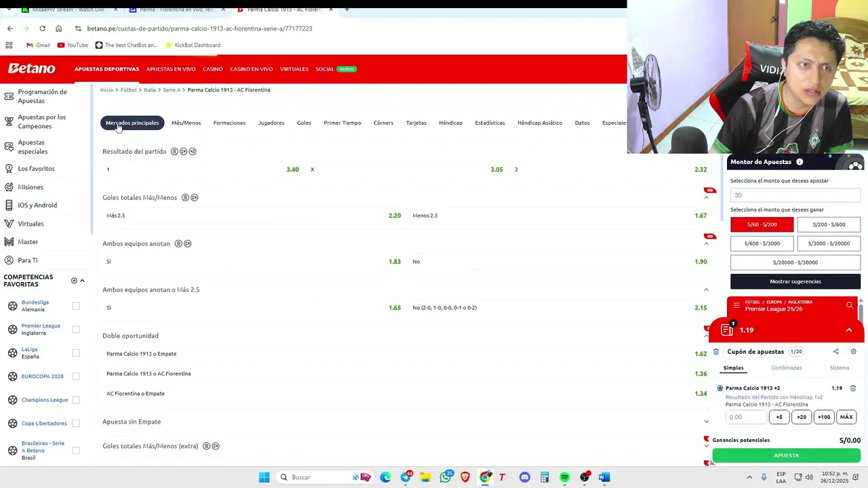Collapse the Competencias Favoritas section
This screenshot has height=488, width=868.
[82, 281]
